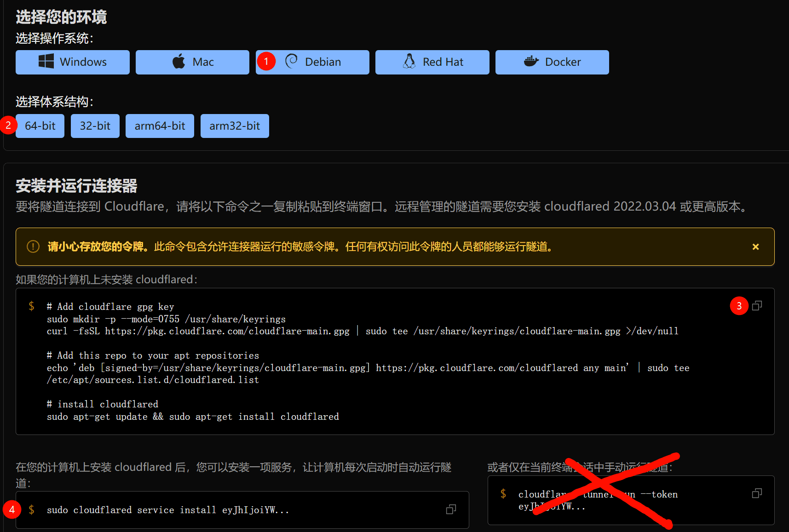Click the Windows logo icon

[x=46, y=61]
